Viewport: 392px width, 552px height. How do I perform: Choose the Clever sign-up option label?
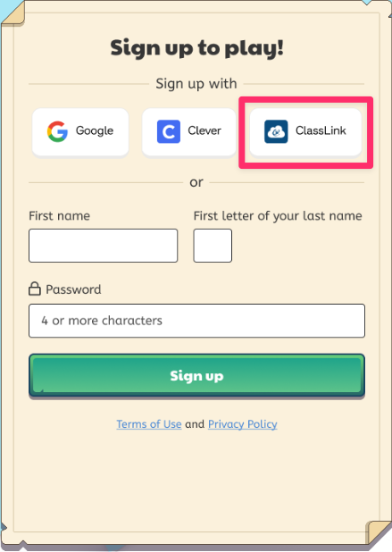(x=204, y=130)
